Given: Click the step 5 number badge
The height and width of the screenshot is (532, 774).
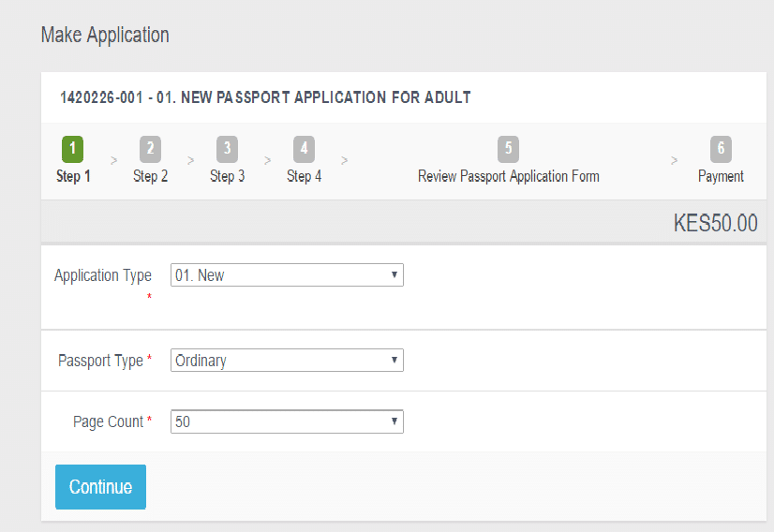Looking at the screenshot, I should pos(508,149).
